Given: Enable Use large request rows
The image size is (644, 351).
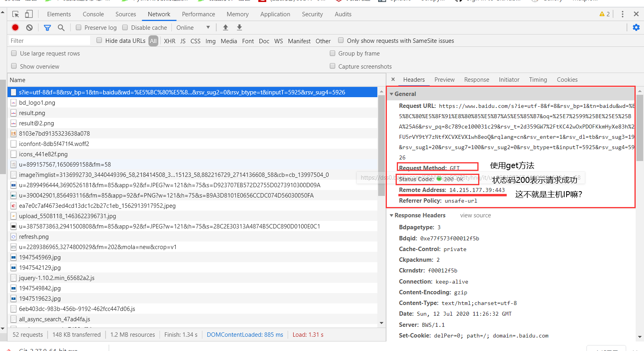Looking at the screenshot, I should point(14,53).
